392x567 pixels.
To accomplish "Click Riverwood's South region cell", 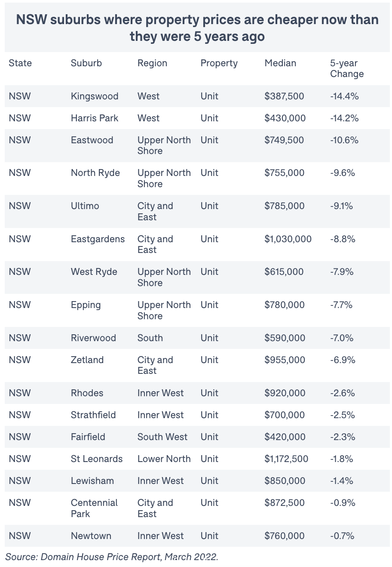I will [150, 338].
